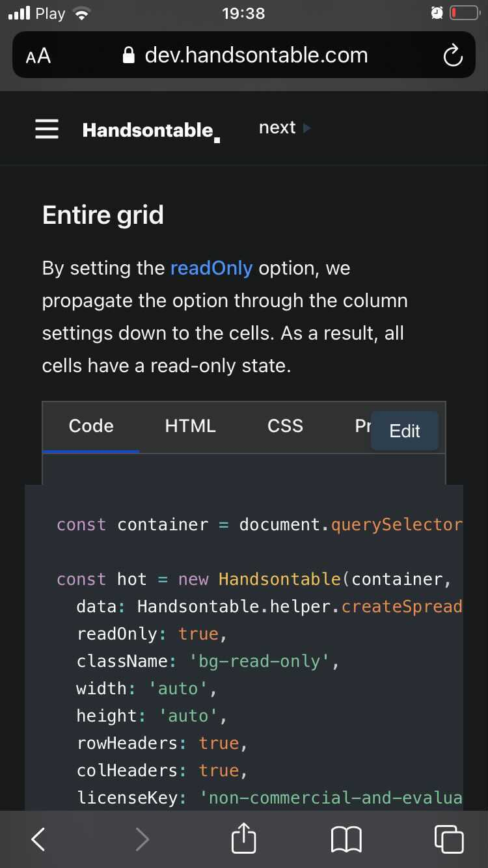Open Safari bookmarks from bottom toolbar

pyautogui.click(x=346, y=839)
